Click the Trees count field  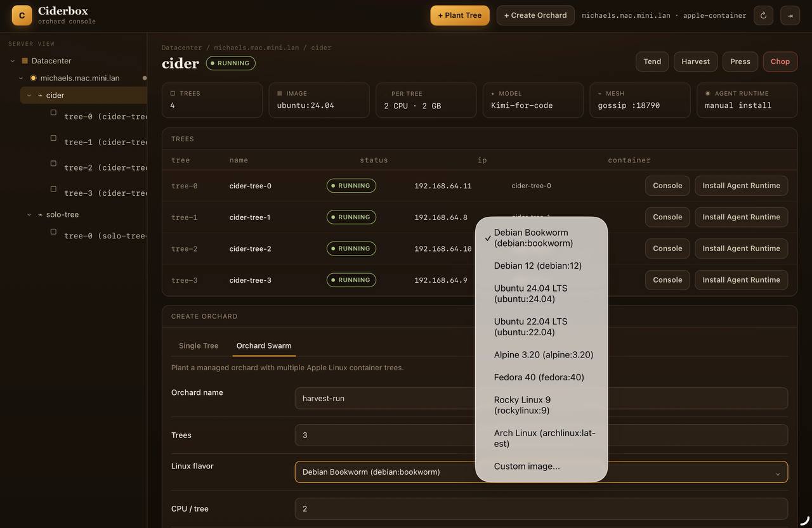541,435
